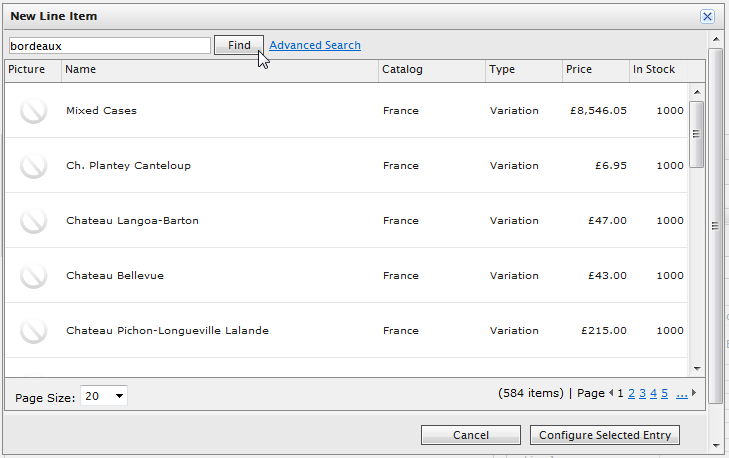Click the results list scroll-up arrow

696,92
